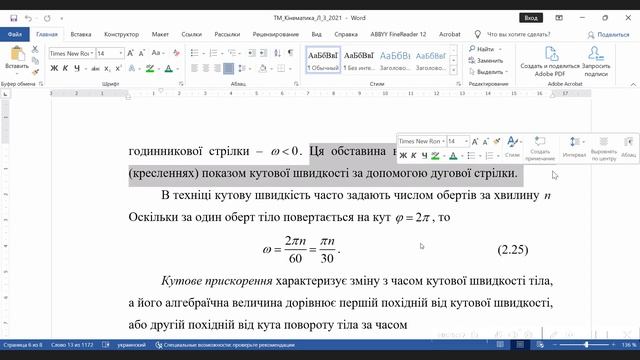
Task: Click the Выделить button
Action: (x=489, y=72)
